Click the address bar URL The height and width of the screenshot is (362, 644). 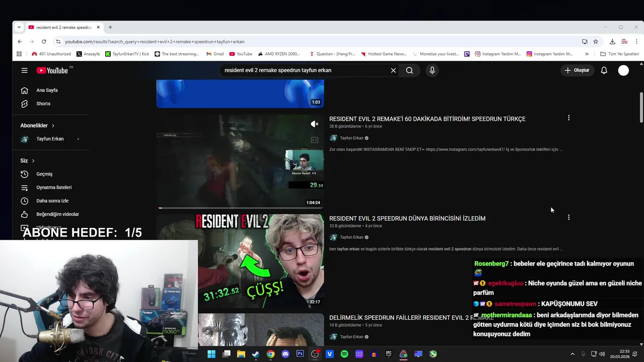pos(154,42)
